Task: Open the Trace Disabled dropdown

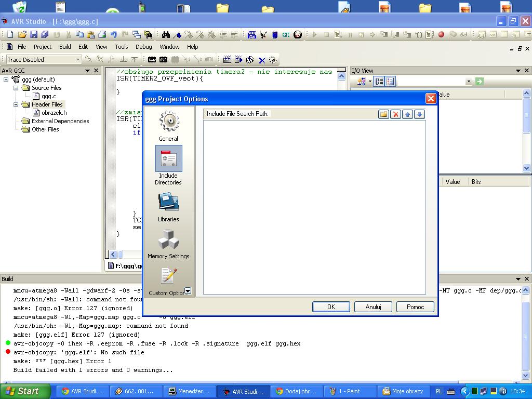Action: [x=78, y=60]
